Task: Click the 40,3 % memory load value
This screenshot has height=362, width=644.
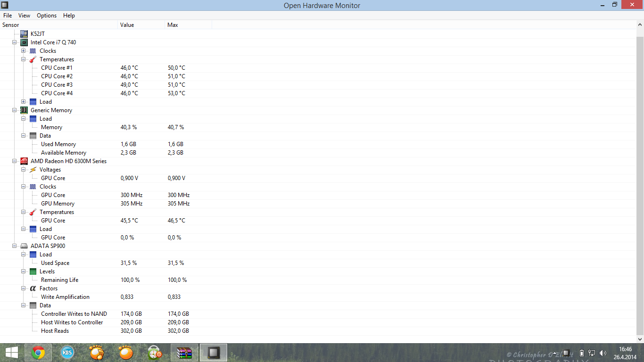Action: tap(129, 127)
